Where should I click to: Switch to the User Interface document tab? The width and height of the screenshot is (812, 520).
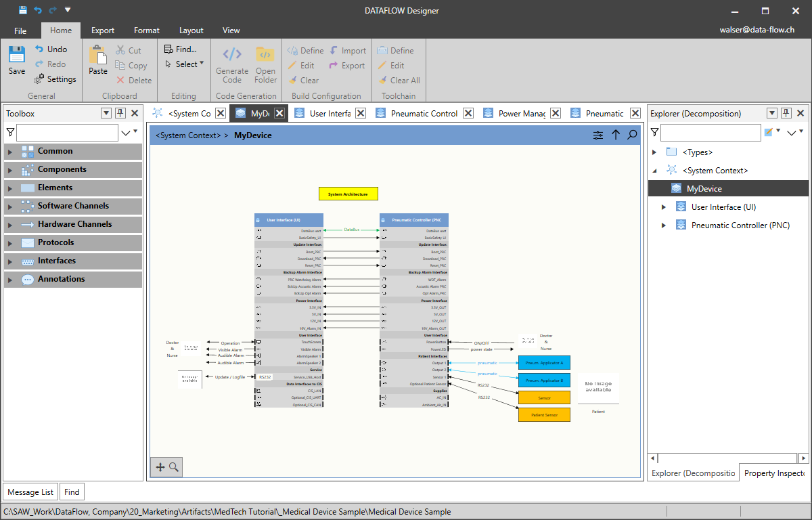coord(330,113)
